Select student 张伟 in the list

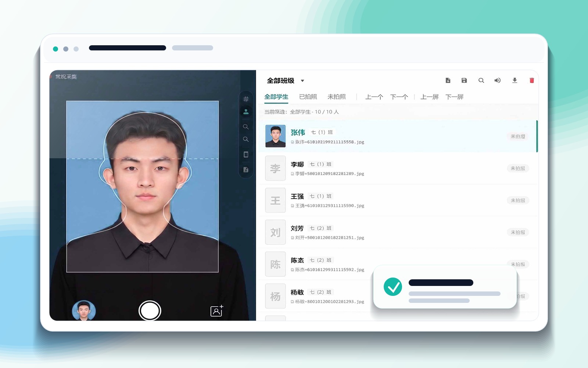[398, 136]
